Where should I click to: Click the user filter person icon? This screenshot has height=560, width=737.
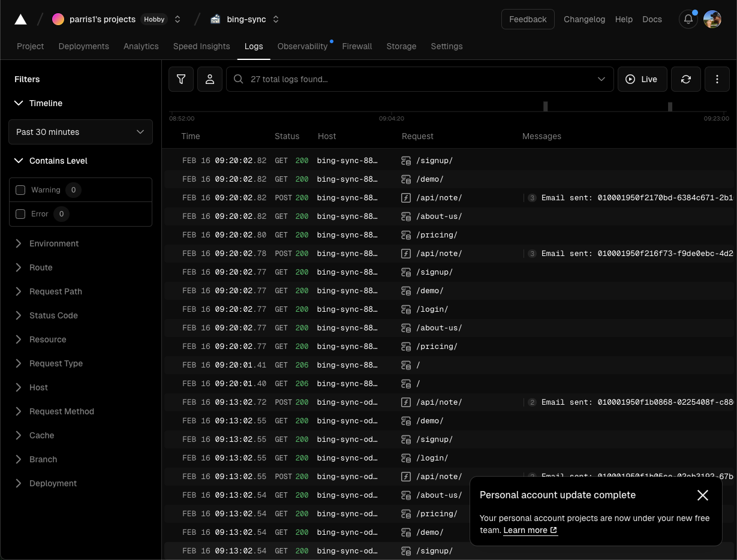point(210,79)
